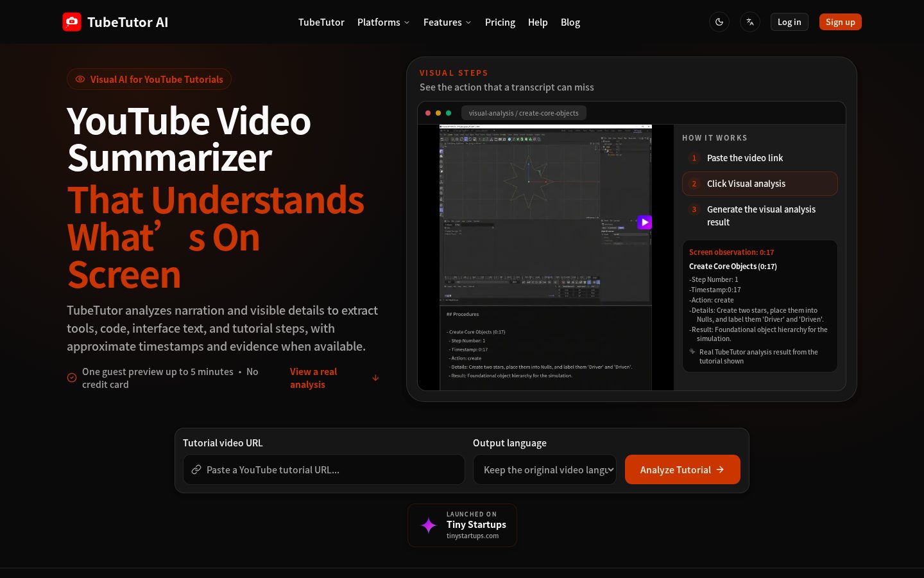The image size is (924, 578).
Task: Focus the Paste a YouTube tutorial URL field
Action: coord(324,469)
